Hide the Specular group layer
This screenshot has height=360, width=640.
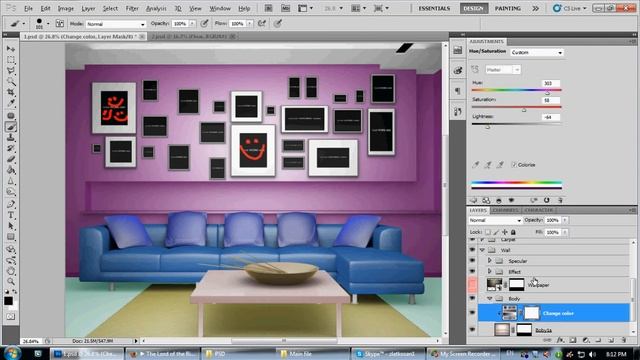click(472, 260)
